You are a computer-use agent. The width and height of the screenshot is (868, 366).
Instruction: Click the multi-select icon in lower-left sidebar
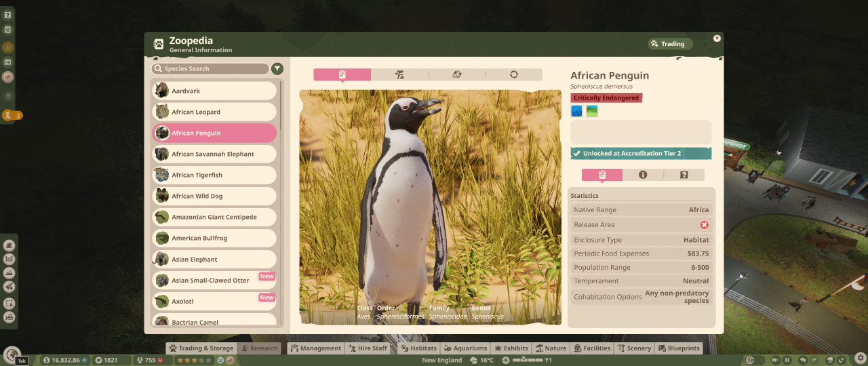pyautogui.click(x=9, y=303)
